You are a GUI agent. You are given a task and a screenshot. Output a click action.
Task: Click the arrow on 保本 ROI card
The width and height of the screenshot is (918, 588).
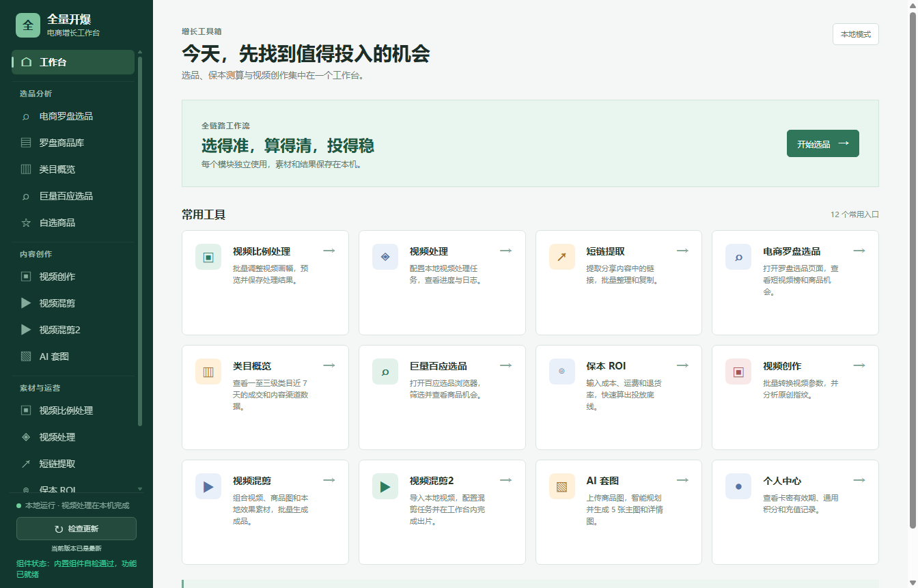point(682,365)
